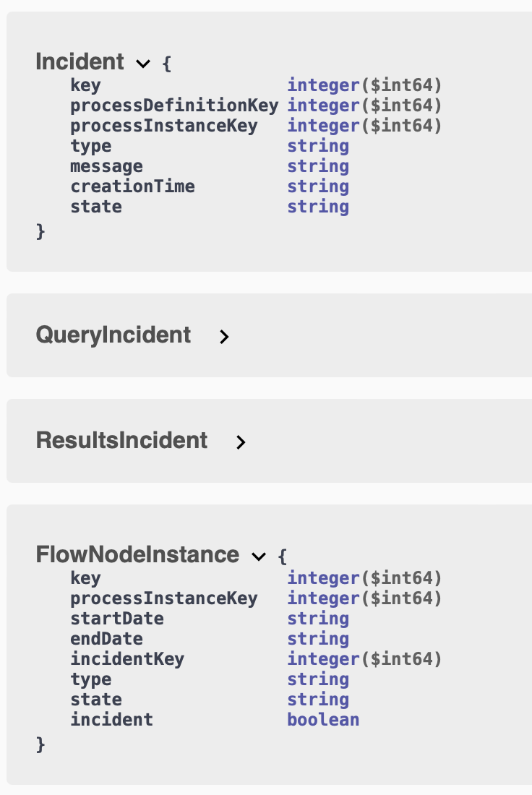Click the string type of Incident message
This screenshot has width=532, height=795.
318,166
